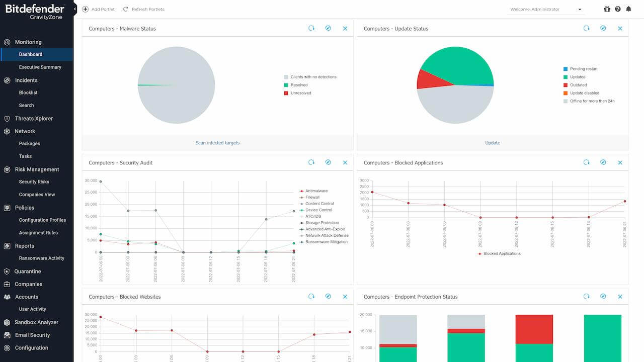The image size is (644, 362).
Task: Remove the Update Status portlet
Action: coord(620,29)
